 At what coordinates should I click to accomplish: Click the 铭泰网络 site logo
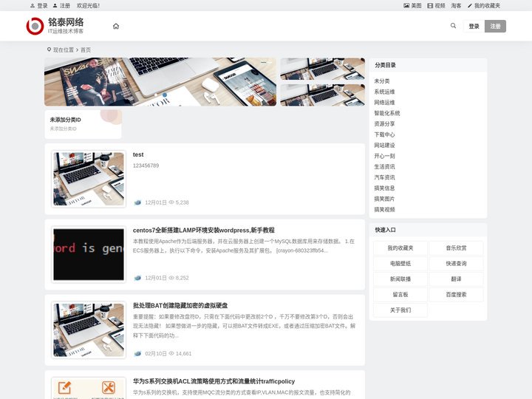[x=55, y=26]
